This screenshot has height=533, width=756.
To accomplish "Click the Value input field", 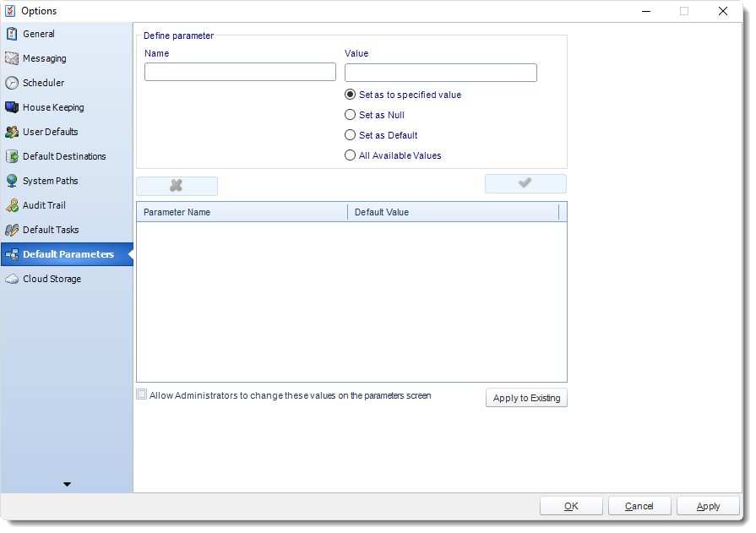I will click(x=441, y=73).
